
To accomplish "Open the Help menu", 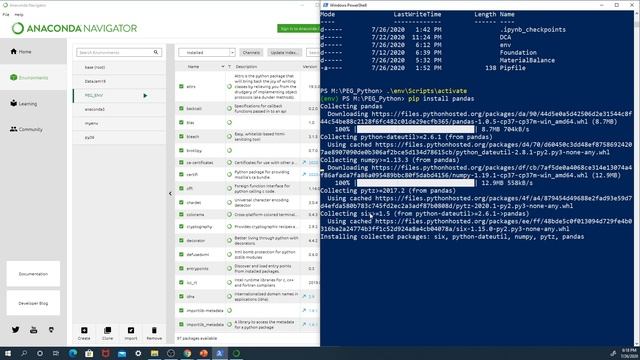I will (19, 14).
